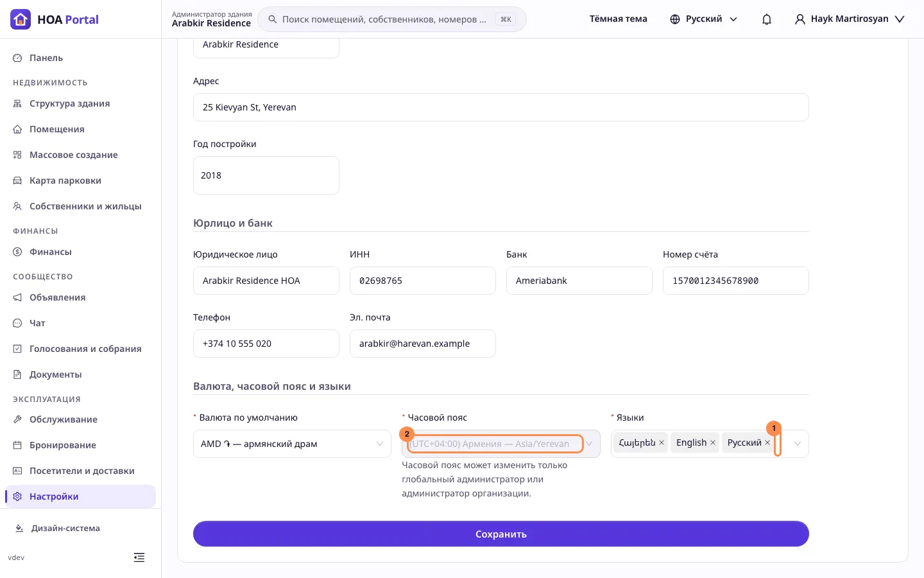
Task: Go to Собственники и жильцы
Action: pos(80,206)
